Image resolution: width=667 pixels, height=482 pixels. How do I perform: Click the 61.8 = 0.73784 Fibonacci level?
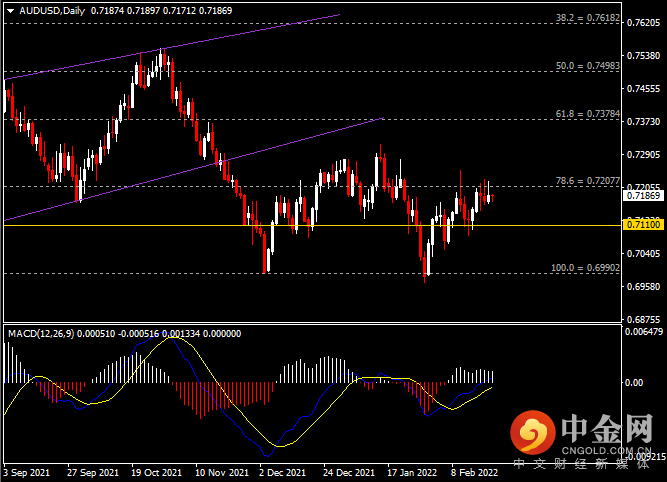coord(587,114)
